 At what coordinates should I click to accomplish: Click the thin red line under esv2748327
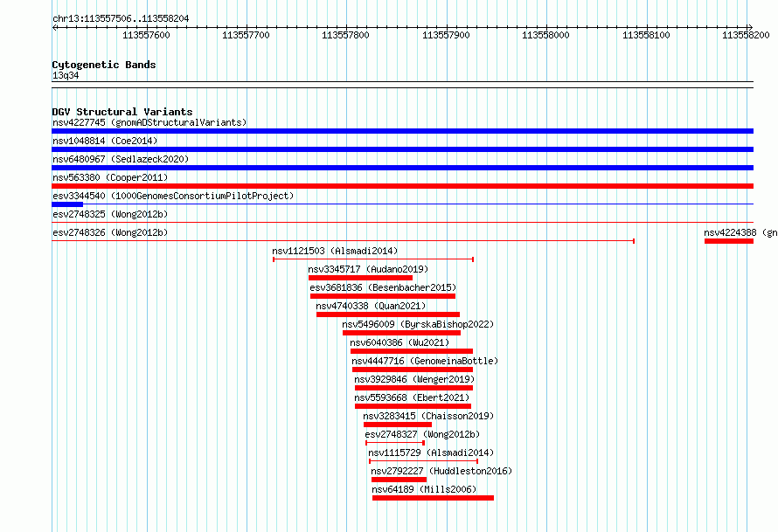(395, 443)
